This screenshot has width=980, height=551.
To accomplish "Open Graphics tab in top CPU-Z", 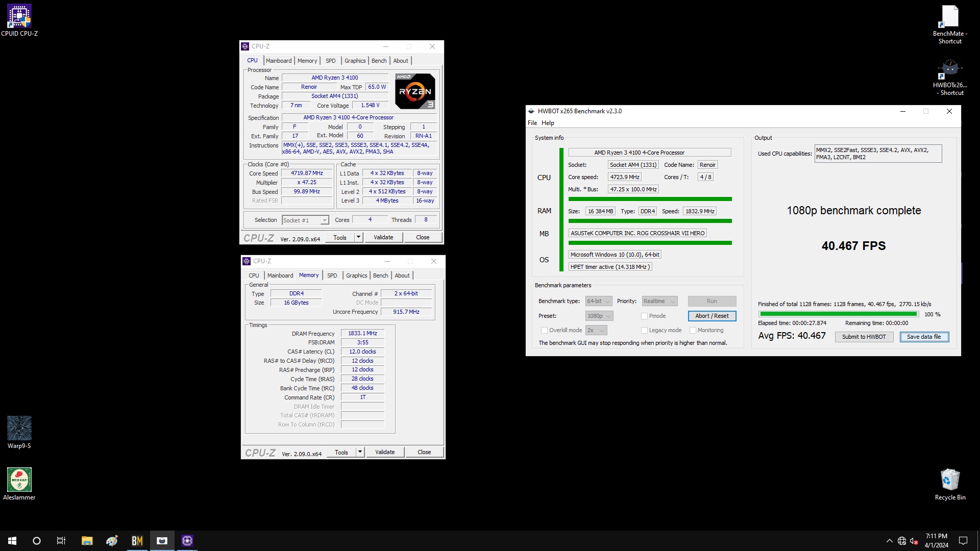I will 355,61.
